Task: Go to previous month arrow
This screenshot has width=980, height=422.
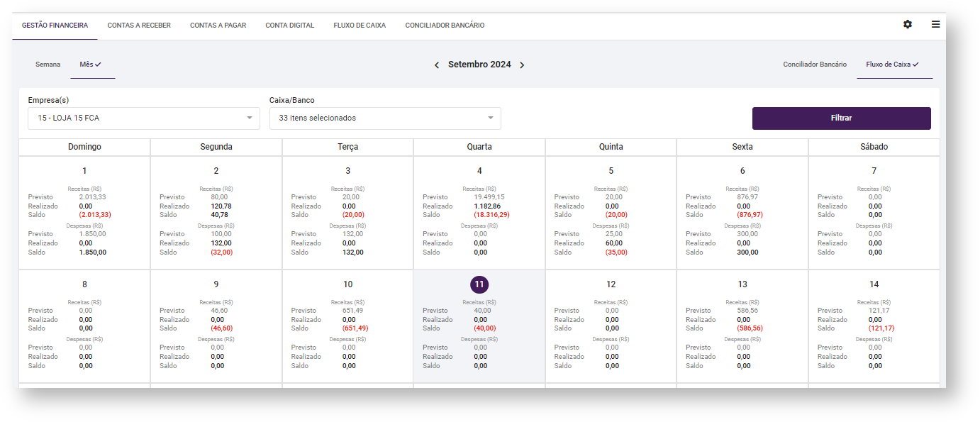Action: tap(437, 65)
